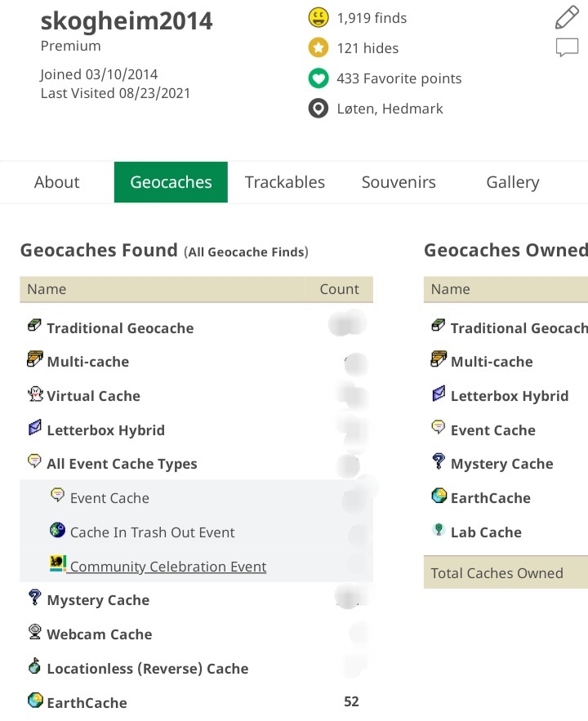Click Event Cache in Geocaches Owned
The height and width of the screenshot is (721, 588).
(x=492, y=430)
